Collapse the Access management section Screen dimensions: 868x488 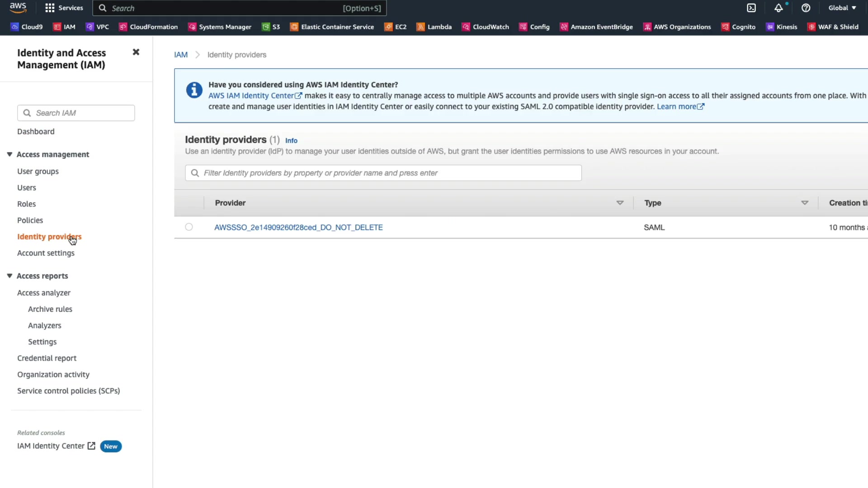[x=9, y=155]
